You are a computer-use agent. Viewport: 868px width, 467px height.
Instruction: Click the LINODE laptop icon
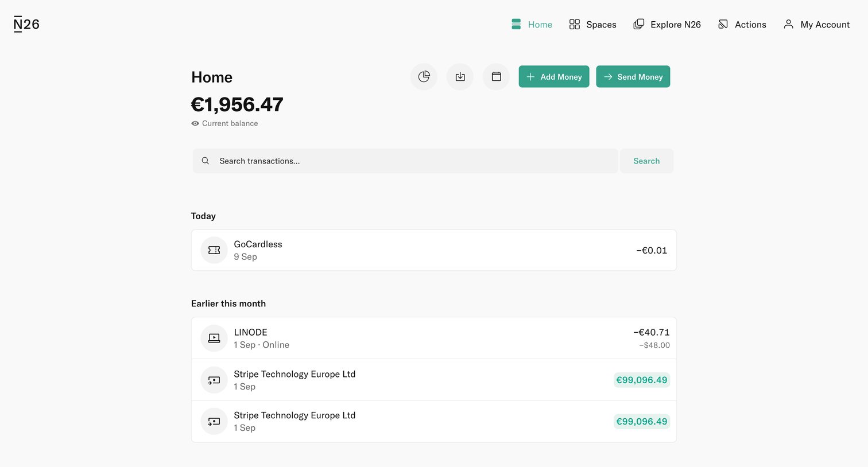[214, 338]
